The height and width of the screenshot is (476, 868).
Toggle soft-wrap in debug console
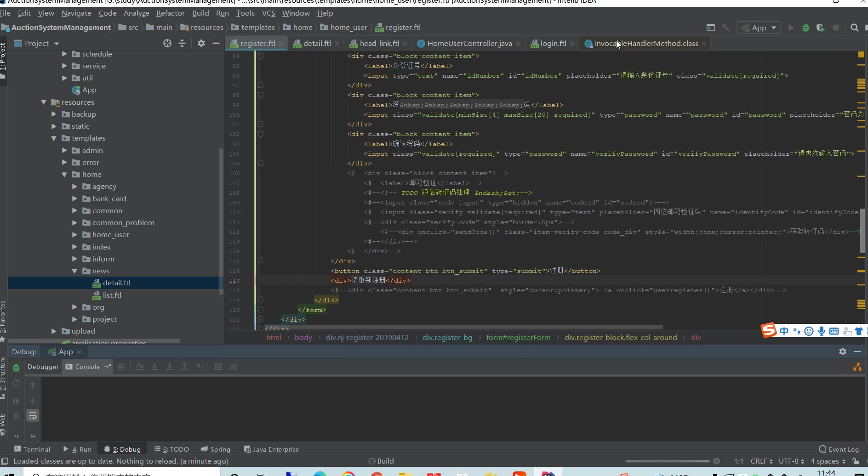point(32,416)
